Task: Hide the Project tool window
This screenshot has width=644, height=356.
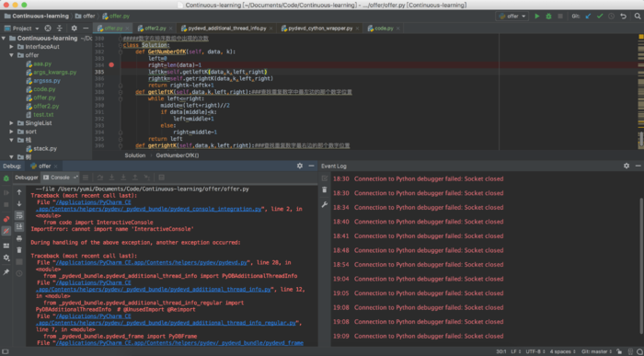Action: coord(86,29)
